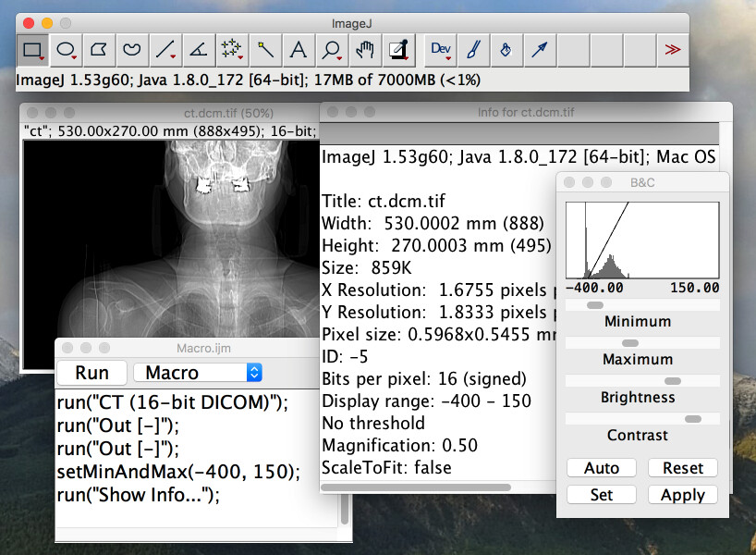Select the straight line tool
756x555 pixels.
coord(165,50)
